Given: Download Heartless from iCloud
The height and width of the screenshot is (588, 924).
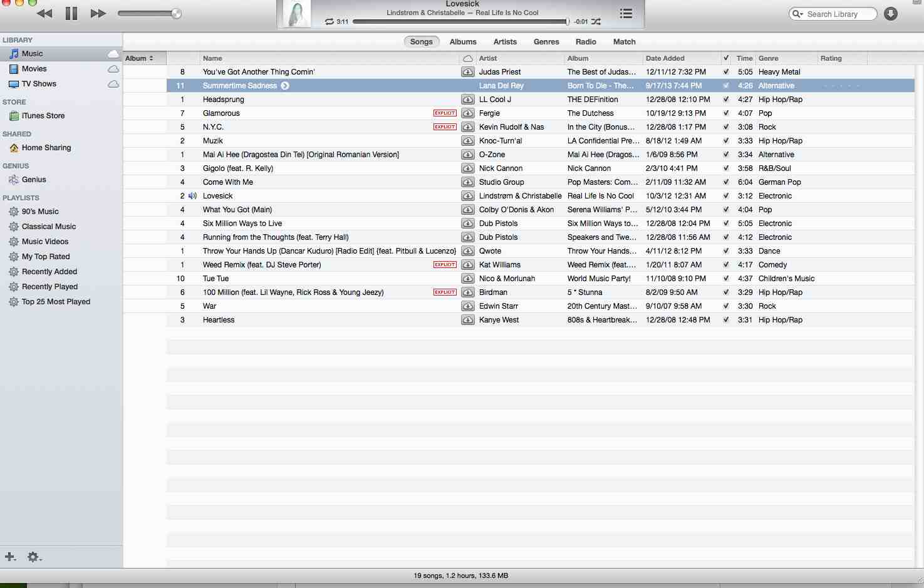Looking at the screenshot, I should (468, 320).
